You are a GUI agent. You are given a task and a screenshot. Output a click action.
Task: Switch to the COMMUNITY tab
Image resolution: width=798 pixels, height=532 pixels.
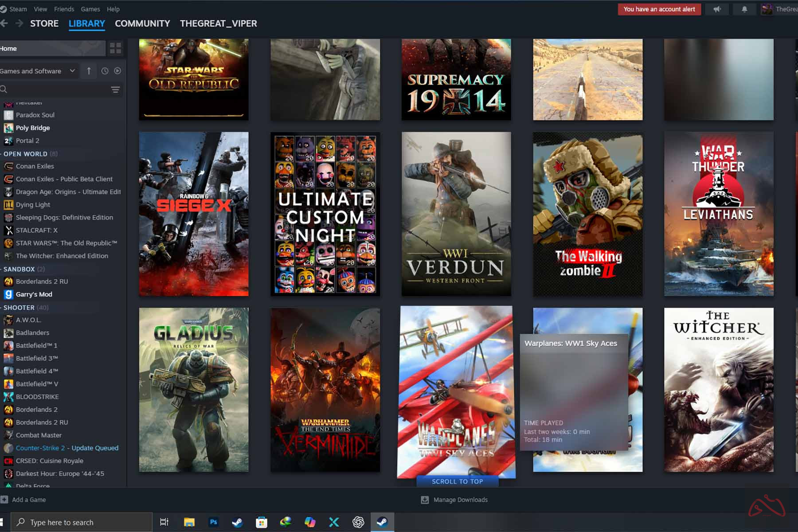(142, 23)
